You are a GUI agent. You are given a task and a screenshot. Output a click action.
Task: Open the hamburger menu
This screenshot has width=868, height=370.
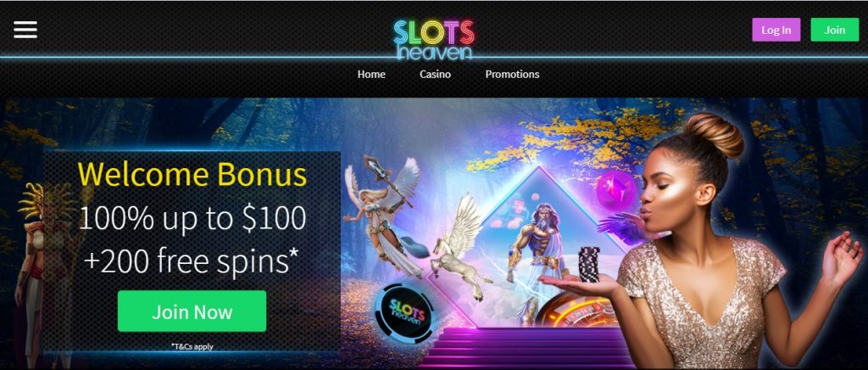(x=25, y=30)
